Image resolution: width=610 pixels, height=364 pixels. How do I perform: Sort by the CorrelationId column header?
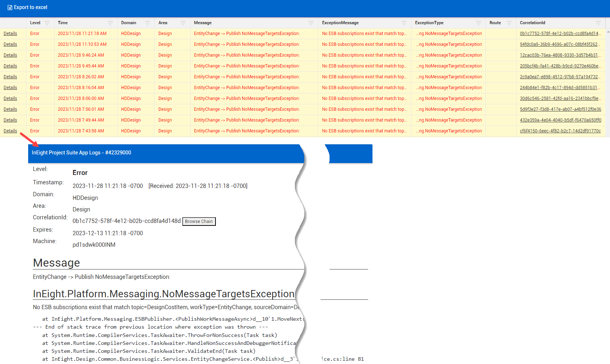532,23
